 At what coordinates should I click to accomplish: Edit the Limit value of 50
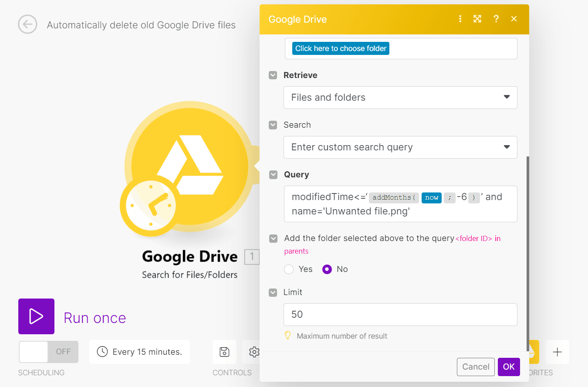(400, 315)
